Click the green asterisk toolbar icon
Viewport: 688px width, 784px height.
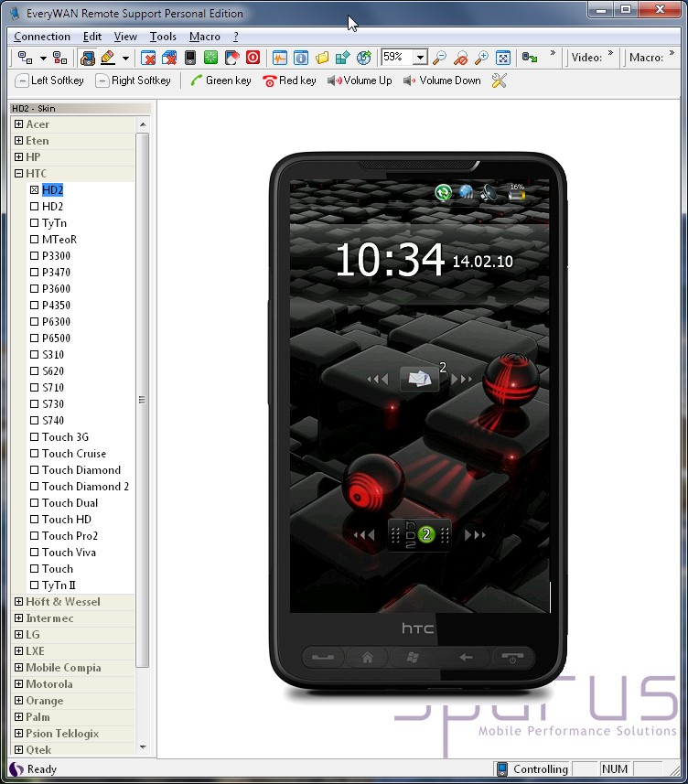click(x=211, y=58)
